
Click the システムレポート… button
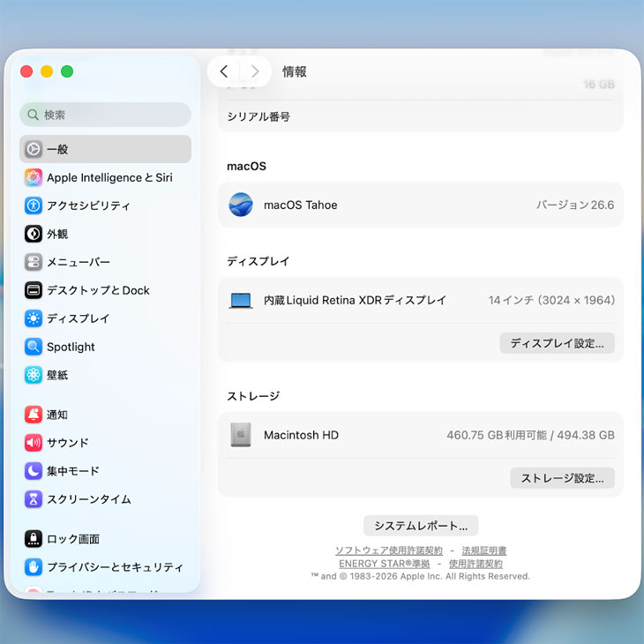point(421,526)
